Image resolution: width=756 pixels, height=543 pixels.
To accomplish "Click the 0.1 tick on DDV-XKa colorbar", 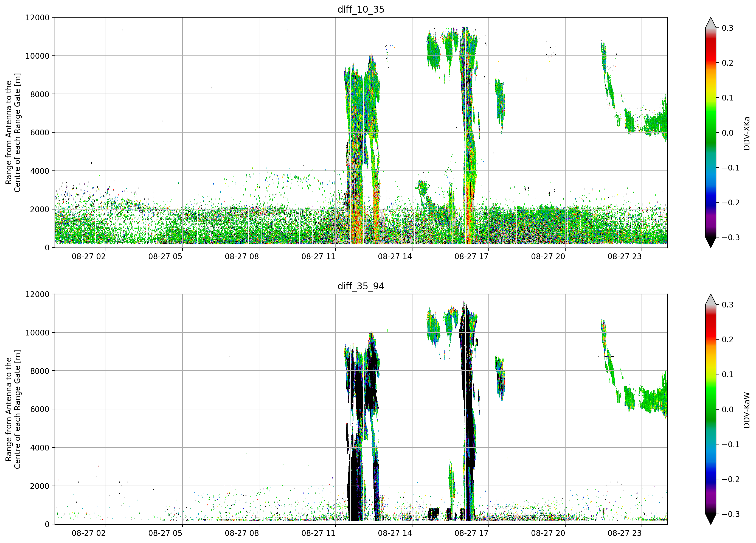I will point(728,98).
